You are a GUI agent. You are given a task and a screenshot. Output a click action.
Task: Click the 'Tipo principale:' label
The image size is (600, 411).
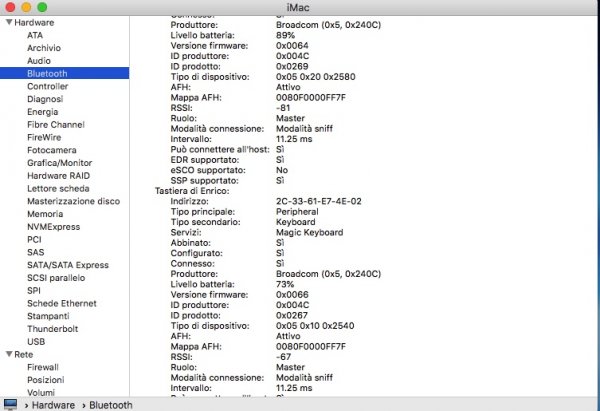[x=203, y=211]
